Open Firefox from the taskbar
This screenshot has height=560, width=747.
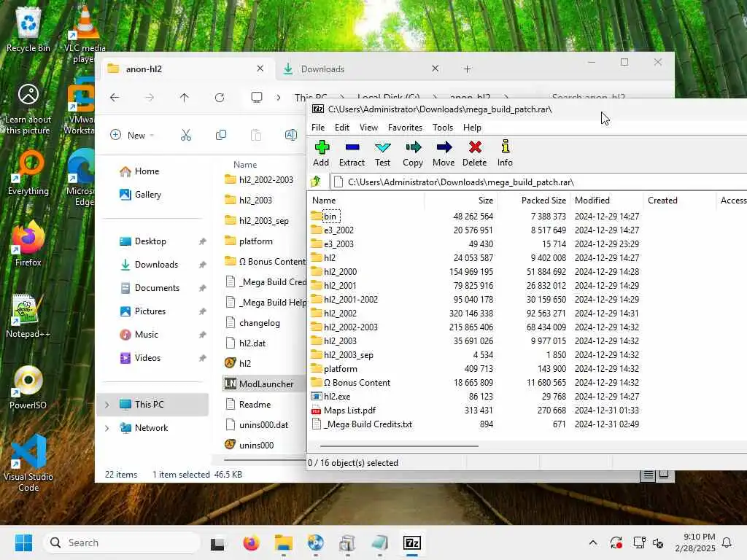tap(251, 542)
